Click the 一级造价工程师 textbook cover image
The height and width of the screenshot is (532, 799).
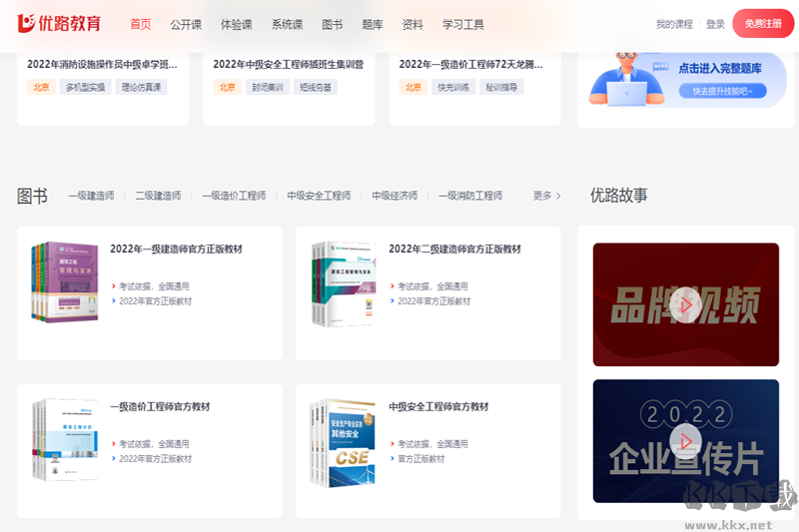tap(65, 440)
